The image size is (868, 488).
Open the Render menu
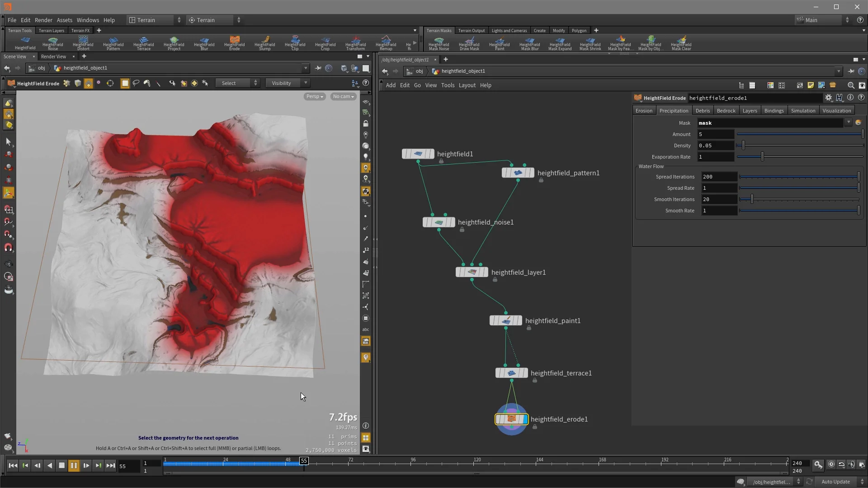43,20
